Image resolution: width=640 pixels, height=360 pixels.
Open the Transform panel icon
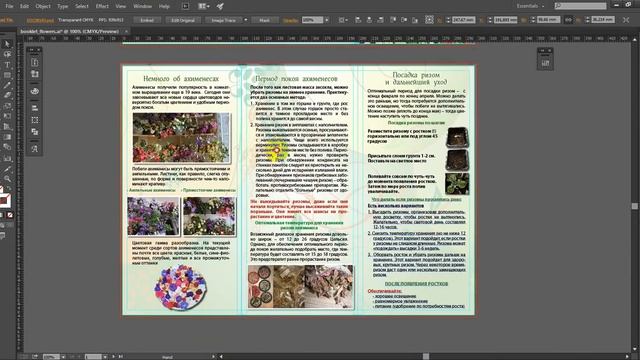[x=35, y=120]
